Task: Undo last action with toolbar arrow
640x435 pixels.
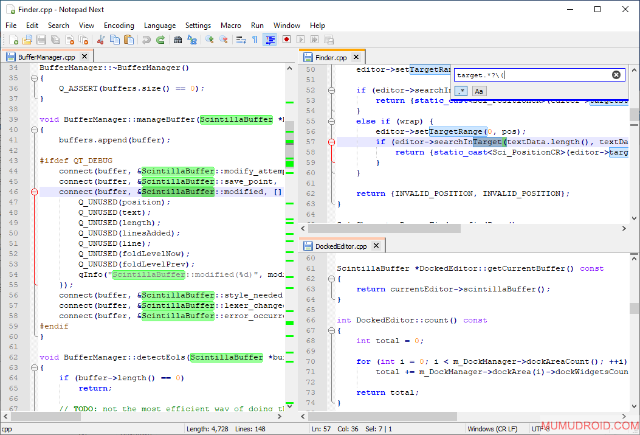Action: (146, 40)
